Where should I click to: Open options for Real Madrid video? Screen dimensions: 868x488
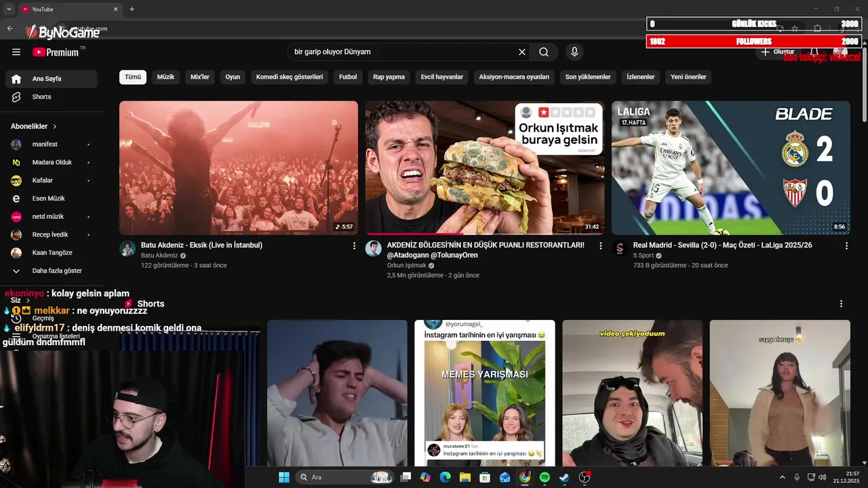(846, 246)
